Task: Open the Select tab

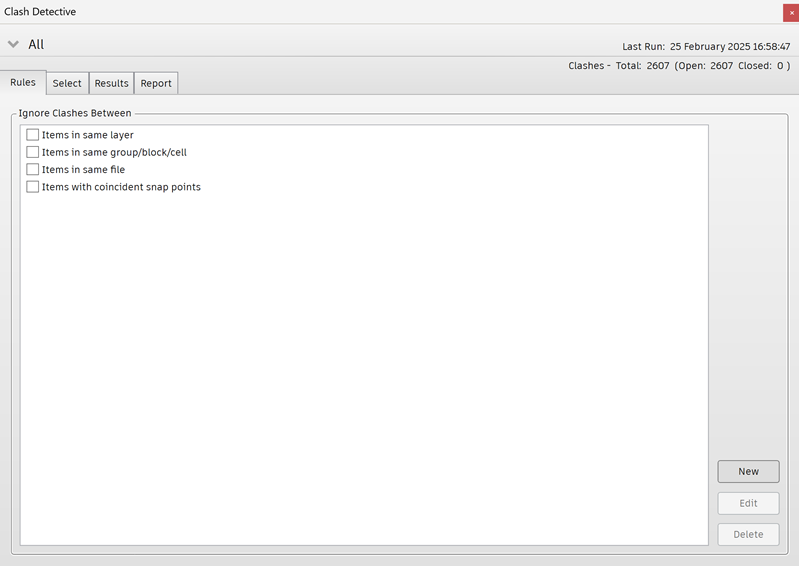Action: (x=67, y=83)
